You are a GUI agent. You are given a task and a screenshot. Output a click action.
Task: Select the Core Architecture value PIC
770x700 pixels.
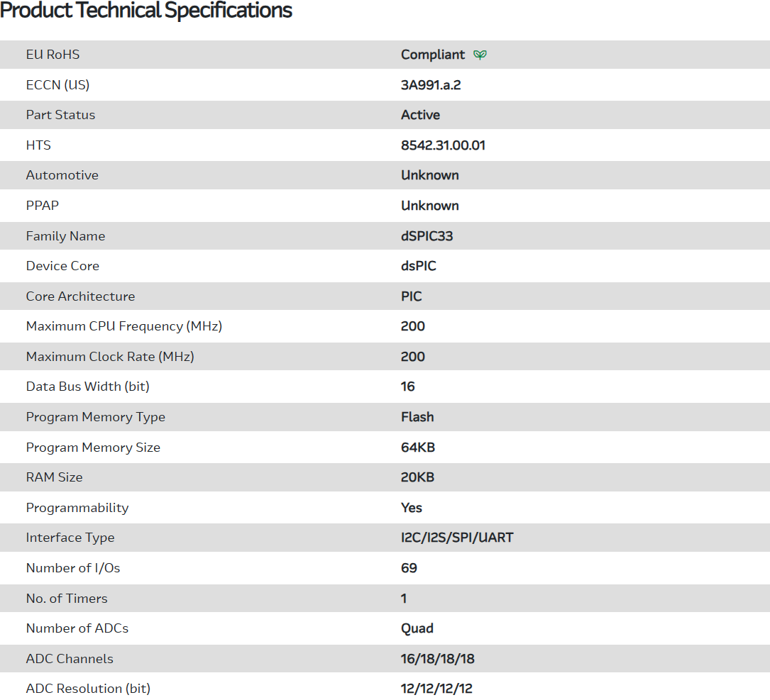pyautogui.click(x=411, y=296)
